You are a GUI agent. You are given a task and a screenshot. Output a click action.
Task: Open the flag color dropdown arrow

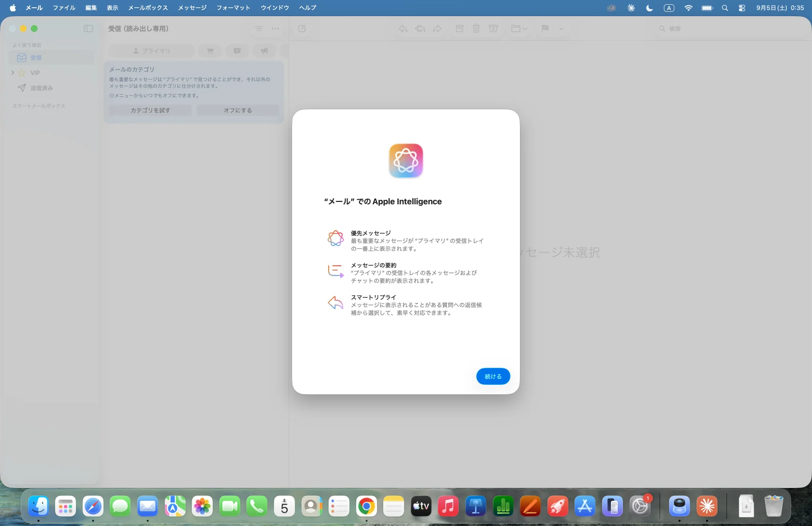pyautogui.click(x=561, y=29)
